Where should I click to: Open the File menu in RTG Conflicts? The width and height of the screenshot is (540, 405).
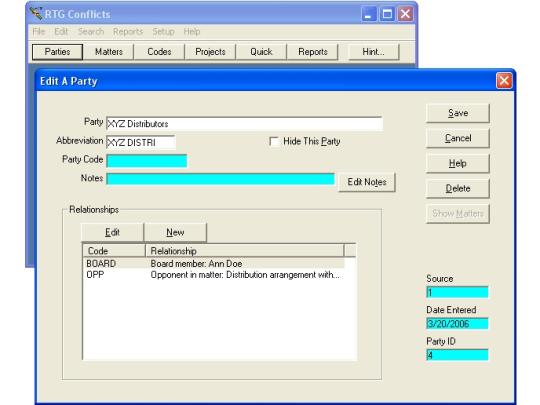tap(39, 32)
